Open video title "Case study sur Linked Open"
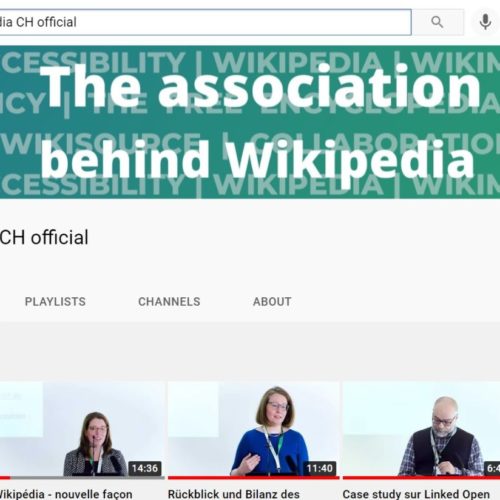Image resolution: width=500 pixels, height=500 pixels. click(x=416, y=494)
